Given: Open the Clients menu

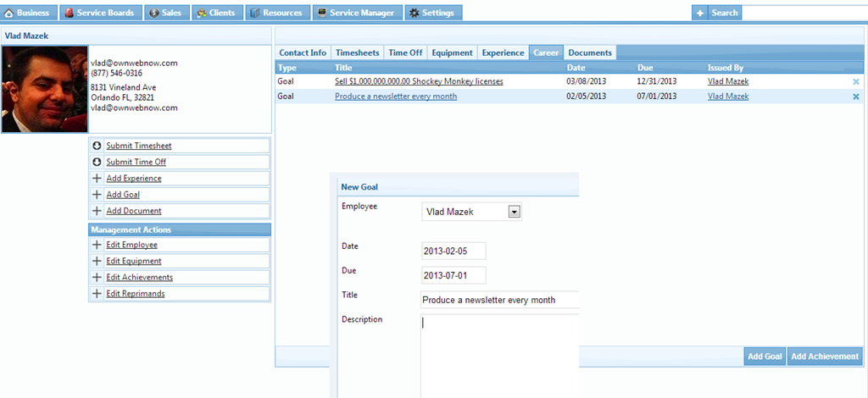Looking at the screenshot, I should tap(217, 13).
